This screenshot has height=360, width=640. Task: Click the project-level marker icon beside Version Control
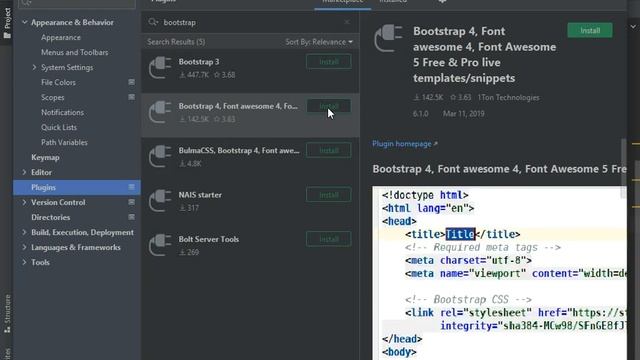tap(131, 202)
